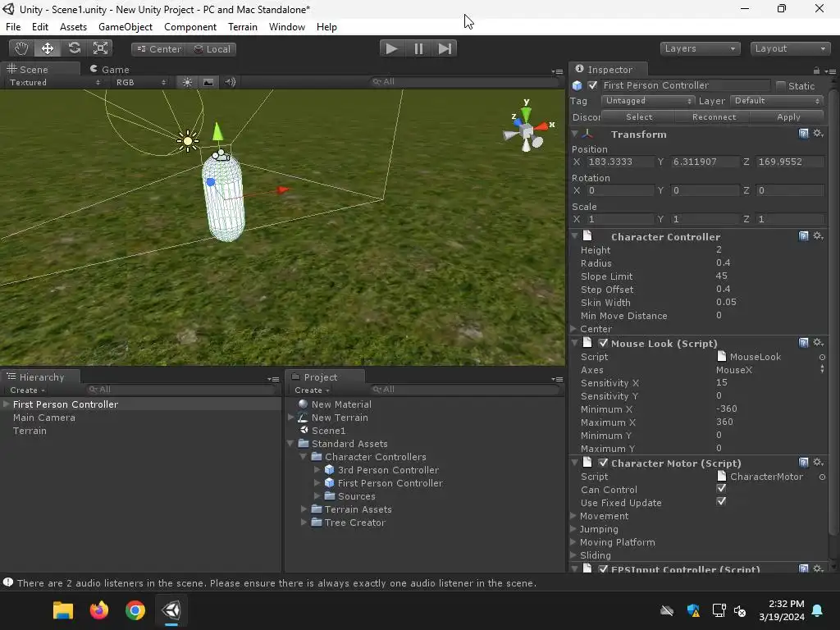
Task: Click the Inspector lock icon
Action: pos(816,71)
